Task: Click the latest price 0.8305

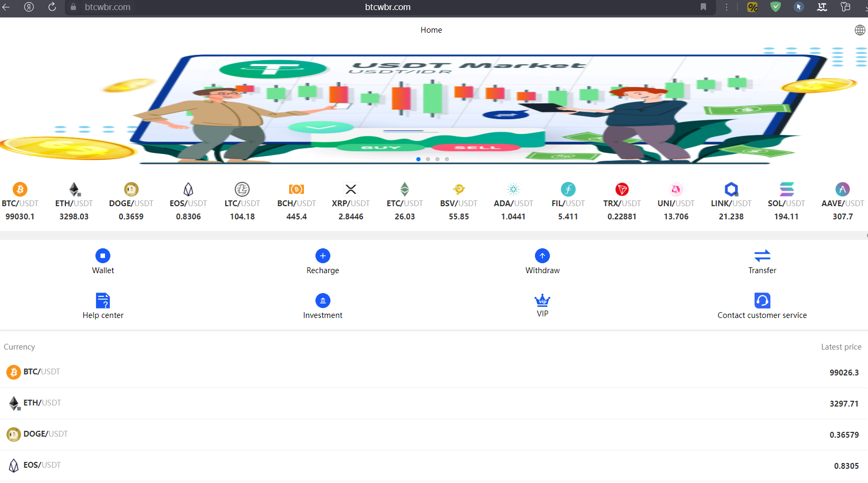Action: [x=846, y=466]
